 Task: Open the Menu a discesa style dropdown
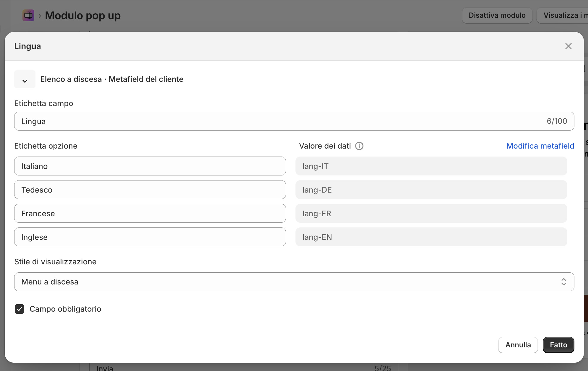(294, 282)
